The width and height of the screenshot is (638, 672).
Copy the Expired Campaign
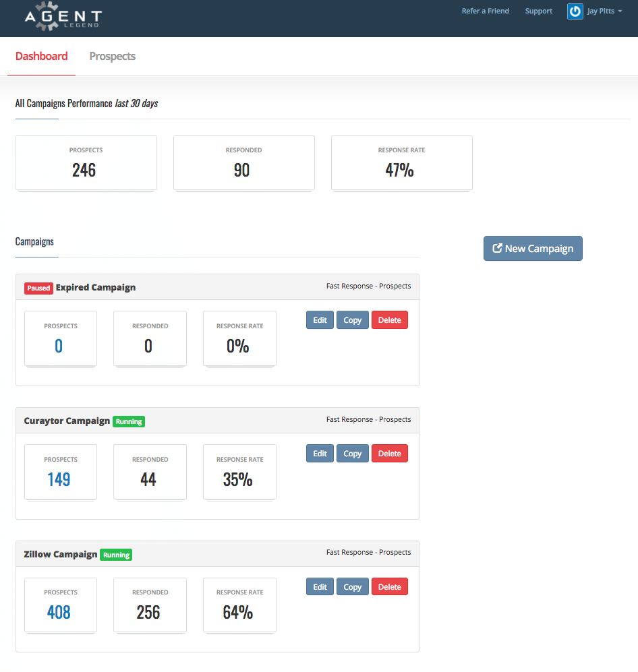pos(352,320)
